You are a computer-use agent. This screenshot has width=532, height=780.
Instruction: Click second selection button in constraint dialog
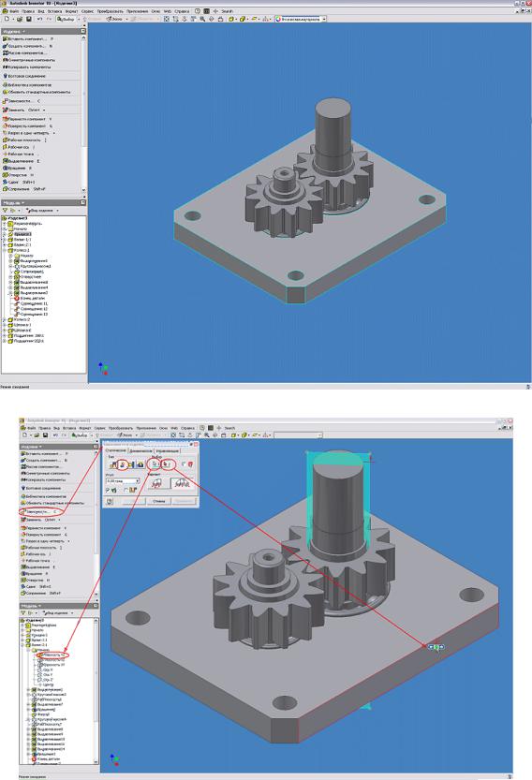coord(169,464)
